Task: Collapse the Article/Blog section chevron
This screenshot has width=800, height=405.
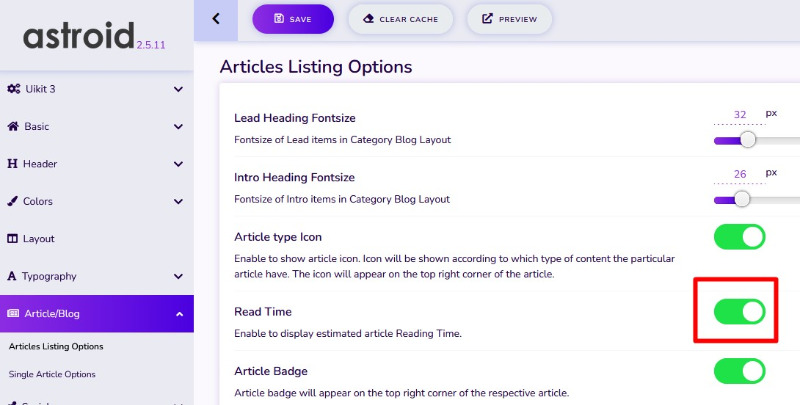Action: tap(179, 314)
